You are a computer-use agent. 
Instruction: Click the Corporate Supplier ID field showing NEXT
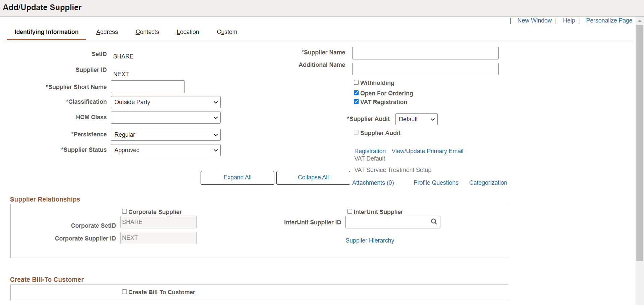[158, 238]
